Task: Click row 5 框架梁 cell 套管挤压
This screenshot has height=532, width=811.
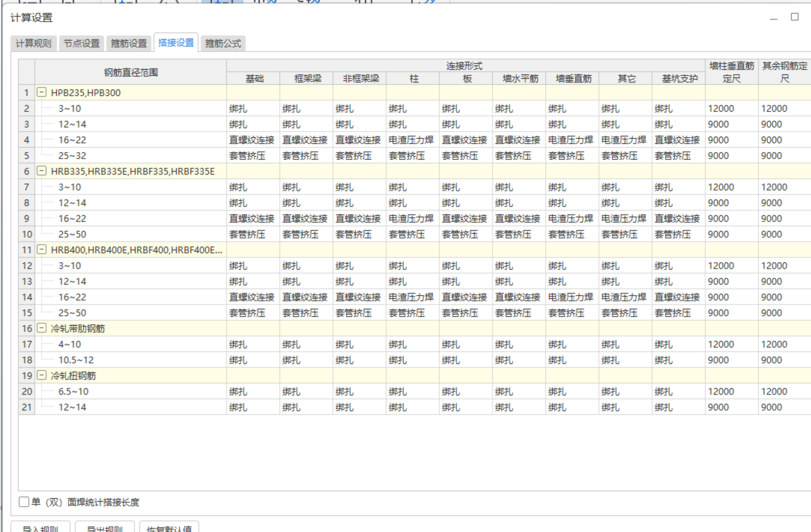Action: (307, 156)
